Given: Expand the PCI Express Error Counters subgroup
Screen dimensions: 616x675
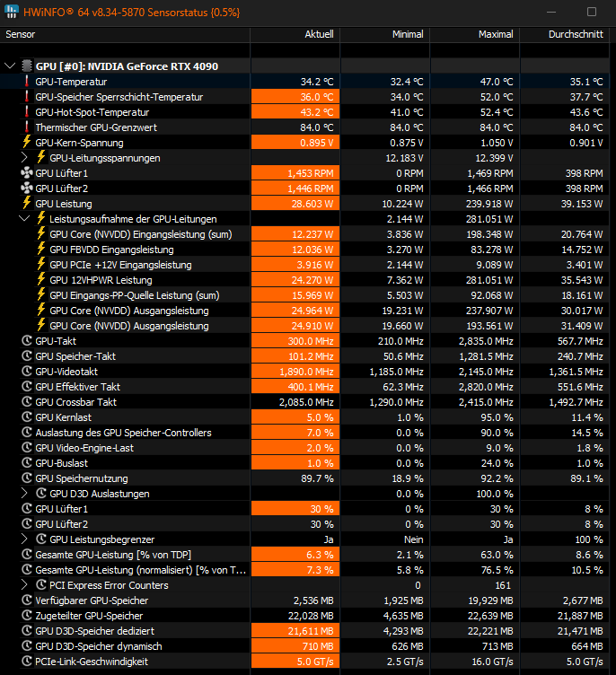Looking at the screenshot, I should coord(24,584).
